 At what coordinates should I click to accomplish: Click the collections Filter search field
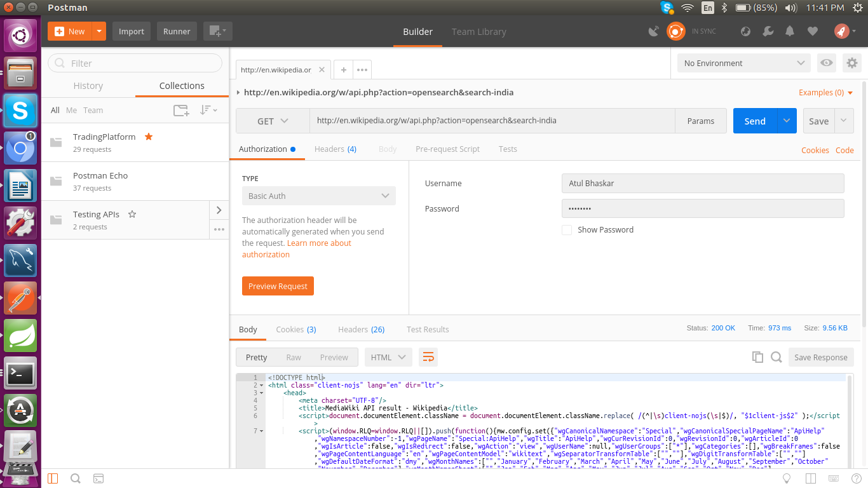pyautogui.click(x=135, y=63)
